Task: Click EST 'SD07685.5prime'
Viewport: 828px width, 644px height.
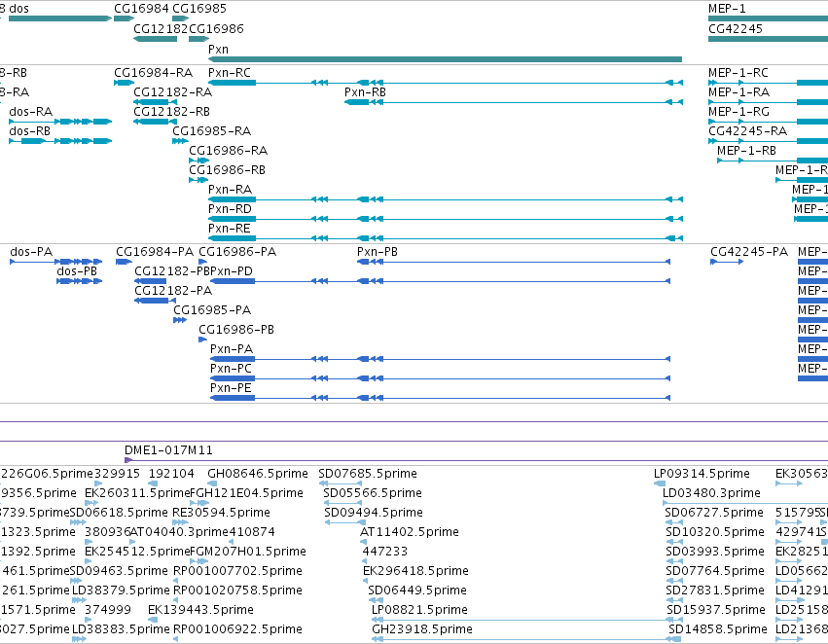Action: [368, 474]
